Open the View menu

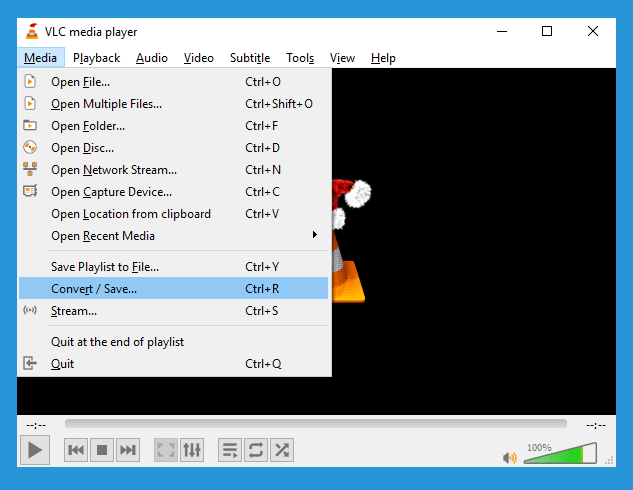(x=342, y=58)
